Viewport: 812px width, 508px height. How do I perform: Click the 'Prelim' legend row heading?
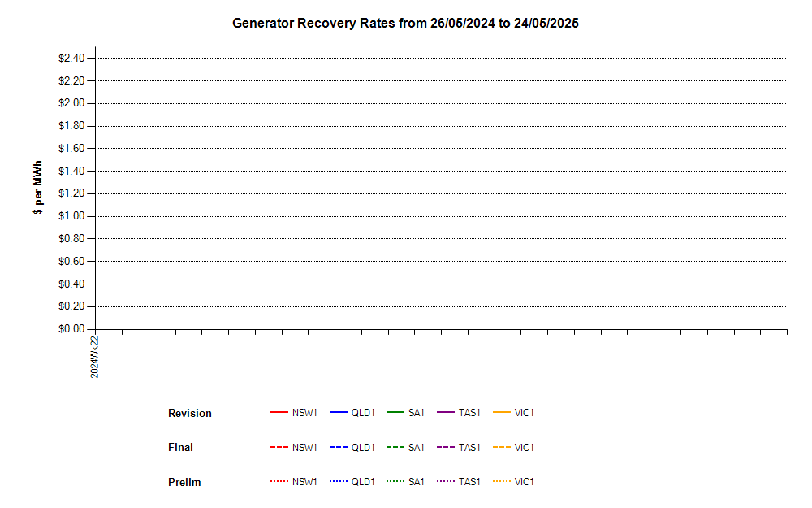point(184,482)
